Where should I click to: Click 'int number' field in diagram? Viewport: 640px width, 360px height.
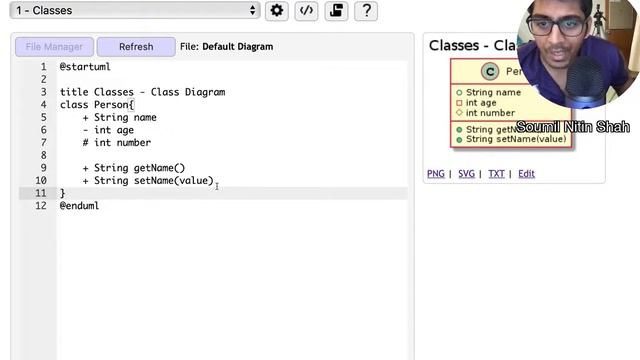[490, 113]
